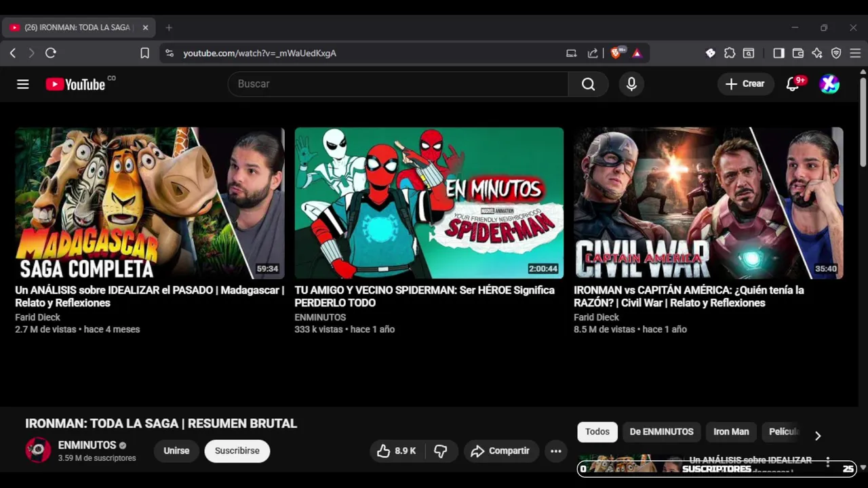Image resolution: width=868 pixels, height=488 pixels.
Task: Open Brave Shields lion icon
Action: coord(616,53)
